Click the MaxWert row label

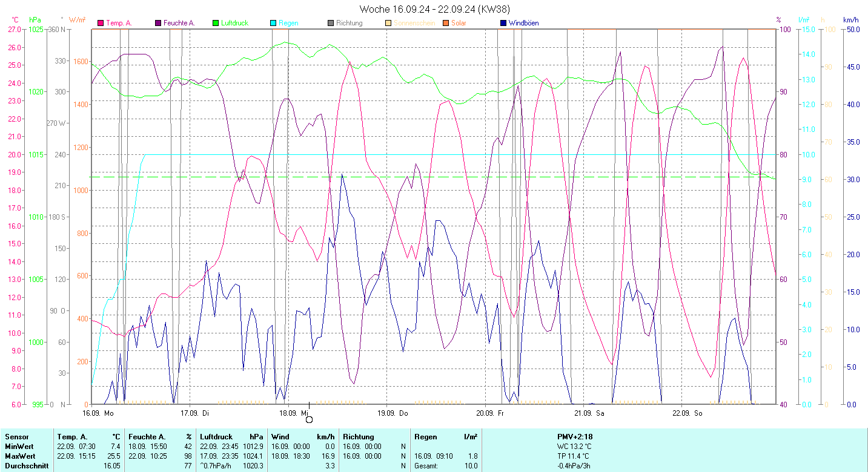pyautogui.click(x=20, y=456)
